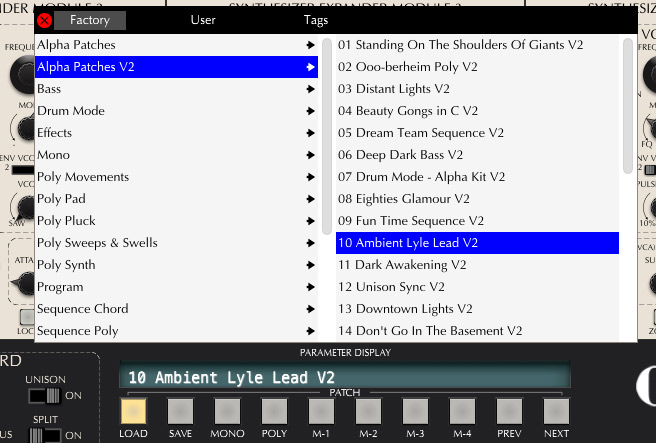The height and width of the screenshot is (443, 656).
Task: Load patch 03 Distant Lights V2
Action: [477, 89]
